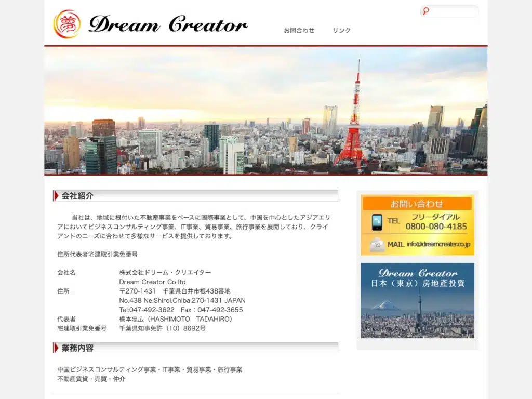The width and height of the screenshot is (532, 399).
Task: Click the 会社名 label
Action: pos(66,272)
